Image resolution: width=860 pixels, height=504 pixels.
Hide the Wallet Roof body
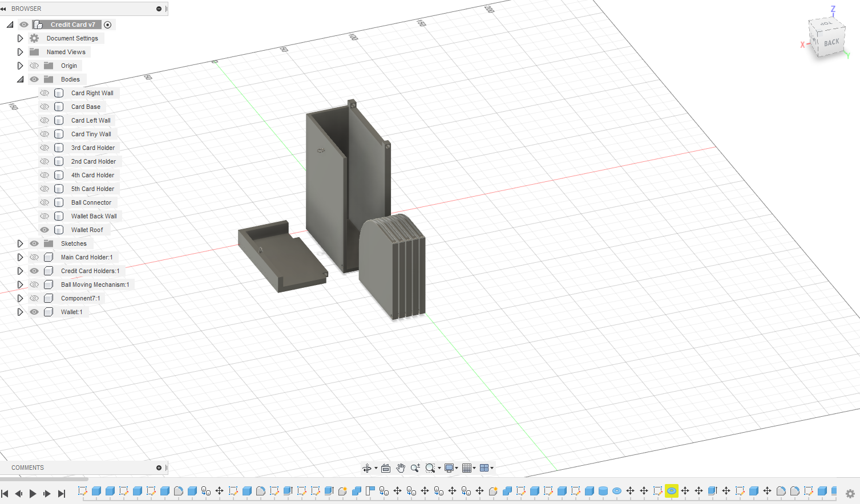point(45,230)
